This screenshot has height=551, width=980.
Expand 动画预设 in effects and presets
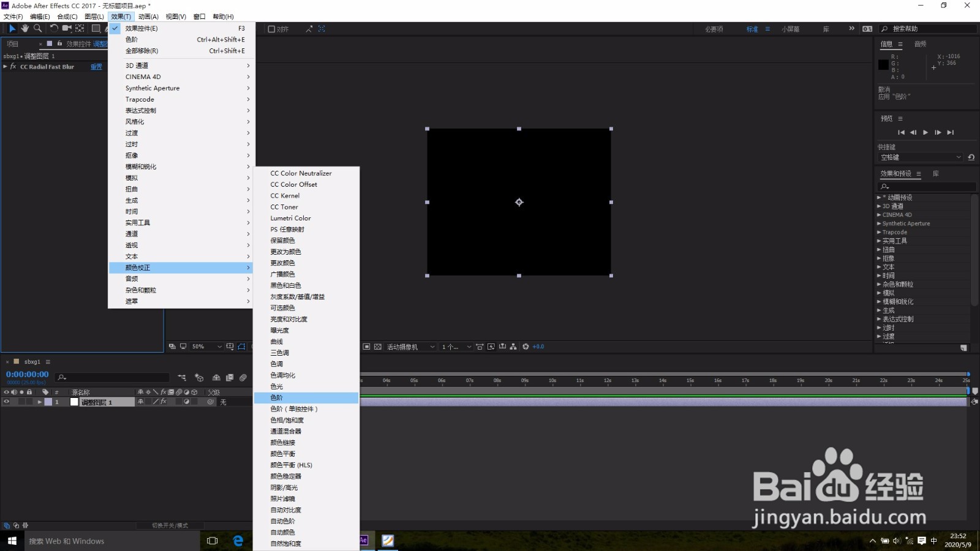click(879, 198)
